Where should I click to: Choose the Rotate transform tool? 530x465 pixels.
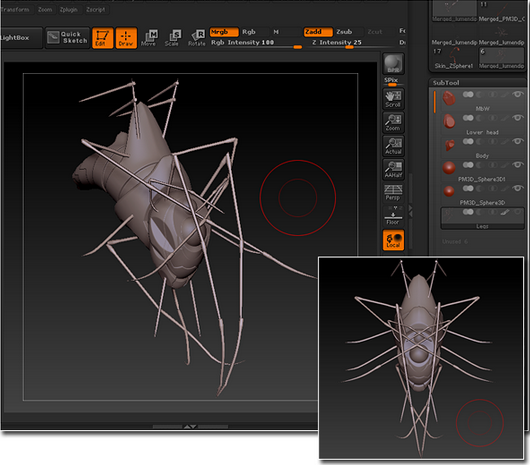[x=197, y=38]
